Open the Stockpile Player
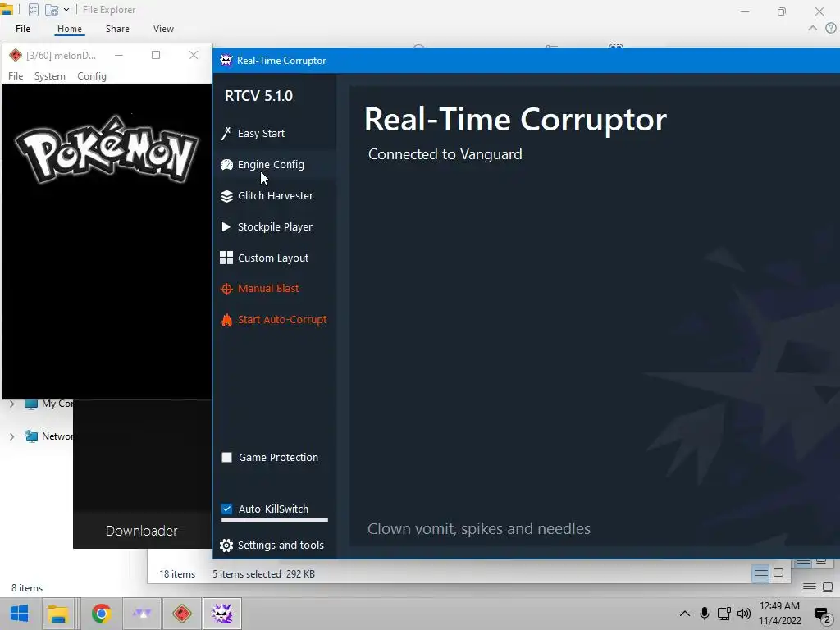 pyautogui.click(x=275, y=226)
